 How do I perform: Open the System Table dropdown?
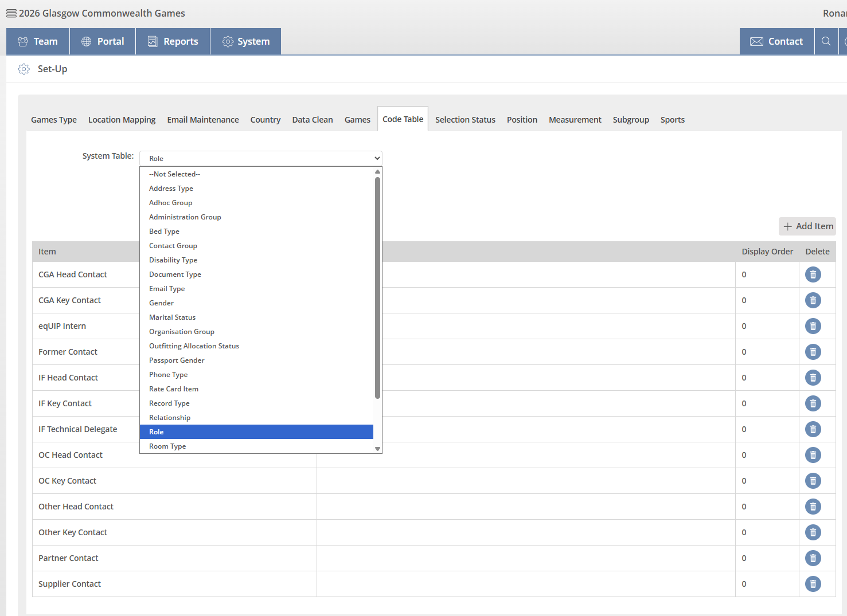[260, 158]
